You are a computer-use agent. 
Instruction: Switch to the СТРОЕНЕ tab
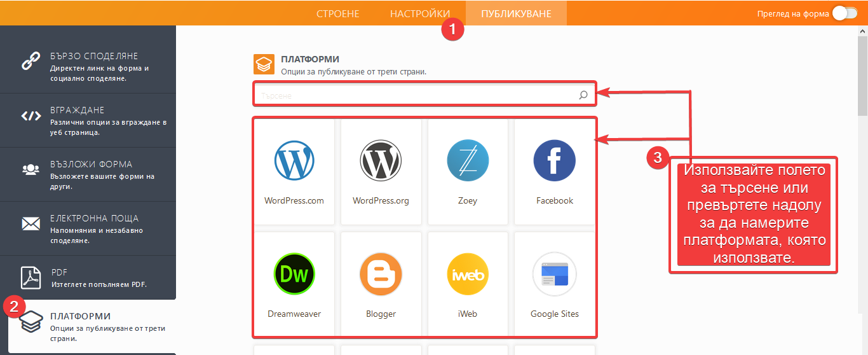tap(338, 13)
